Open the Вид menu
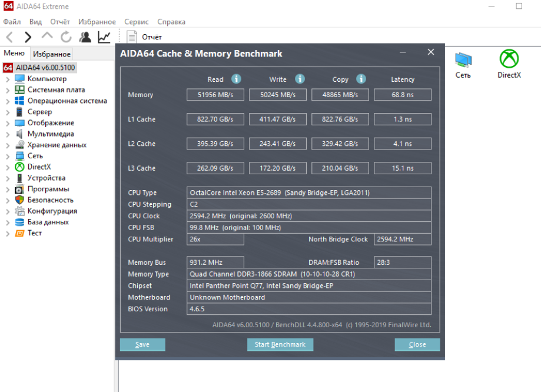The image size is (541, 392). click(35, 22)
